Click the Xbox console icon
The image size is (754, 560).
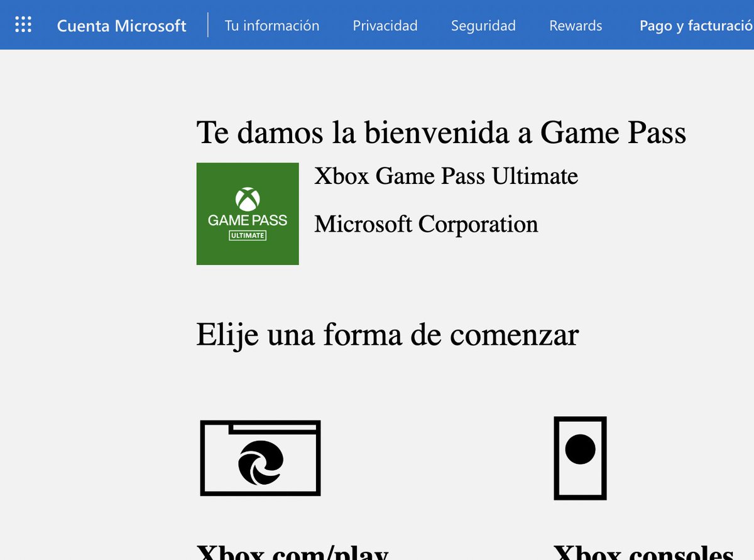click(580, 458)
